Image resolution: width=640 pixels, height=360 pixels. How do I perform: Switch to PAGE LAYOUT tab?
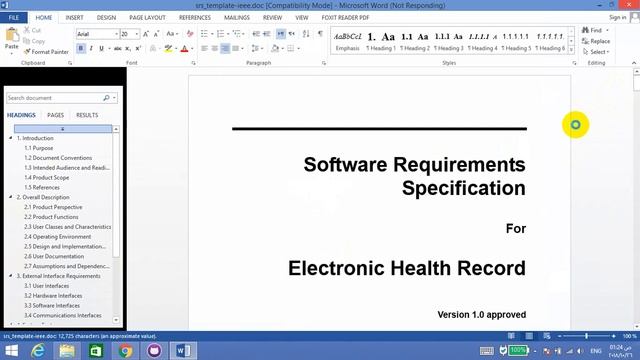click(147, 18)
